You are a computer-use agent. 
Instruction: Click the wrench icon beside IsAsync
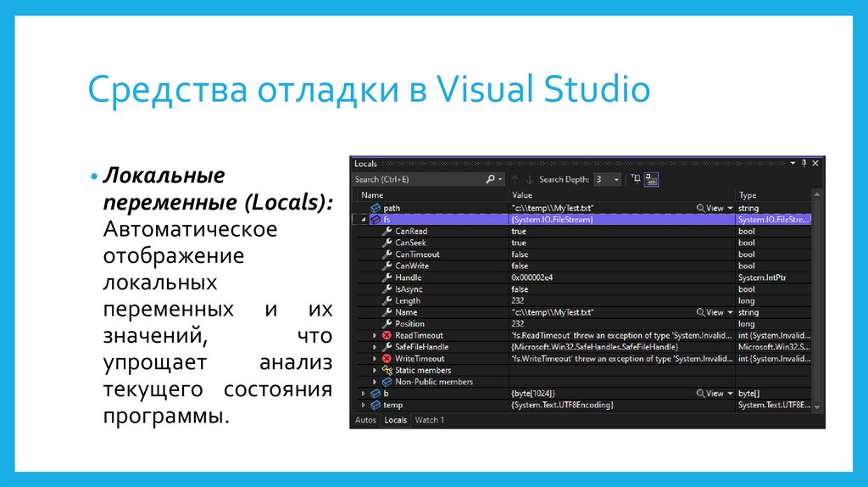pos(387,289)
